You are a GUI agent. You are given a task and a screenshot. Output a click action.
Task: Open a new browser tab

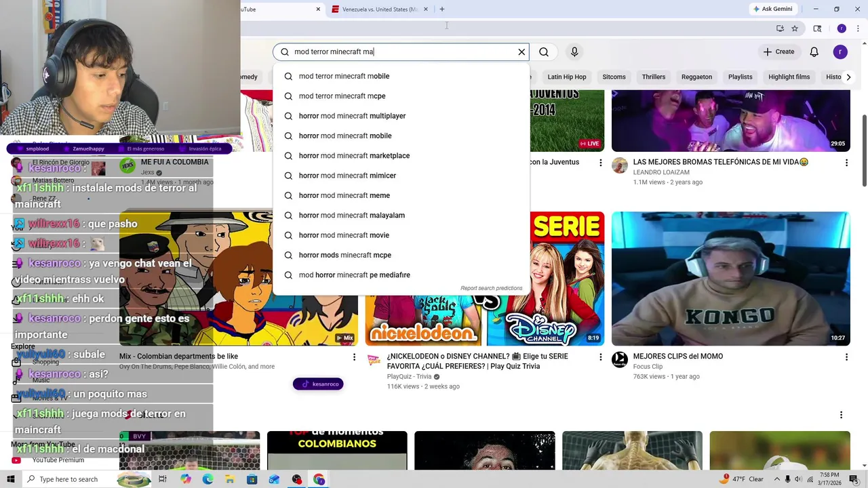(x=441, y=9)
